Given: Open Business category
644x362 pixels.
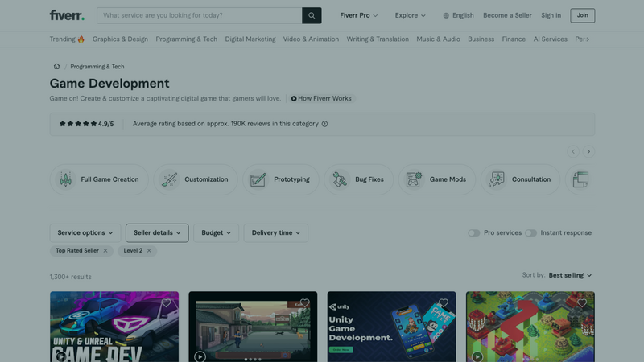Looking at the screenshot, I should pyautogui.click(x=481, y=39).
